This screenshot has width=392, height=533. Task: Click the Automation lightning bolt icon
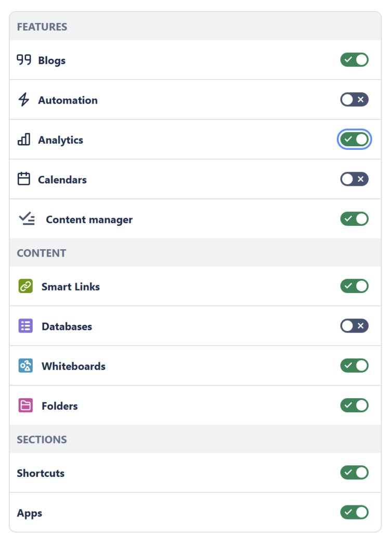(24, 99)
